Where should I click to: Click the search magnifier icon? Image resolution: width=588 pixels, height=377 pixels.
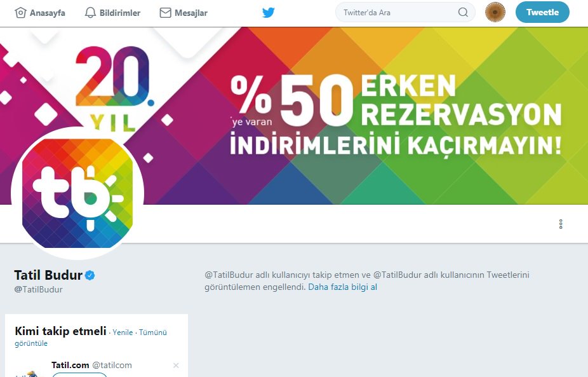click(x=463, y=12)
